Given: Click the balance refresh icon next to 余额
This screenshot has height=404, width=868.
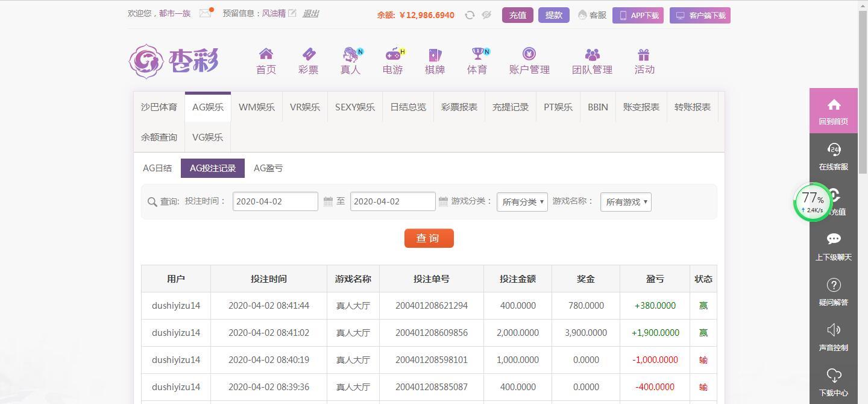Looking at the screenshot, I should 470,15.
